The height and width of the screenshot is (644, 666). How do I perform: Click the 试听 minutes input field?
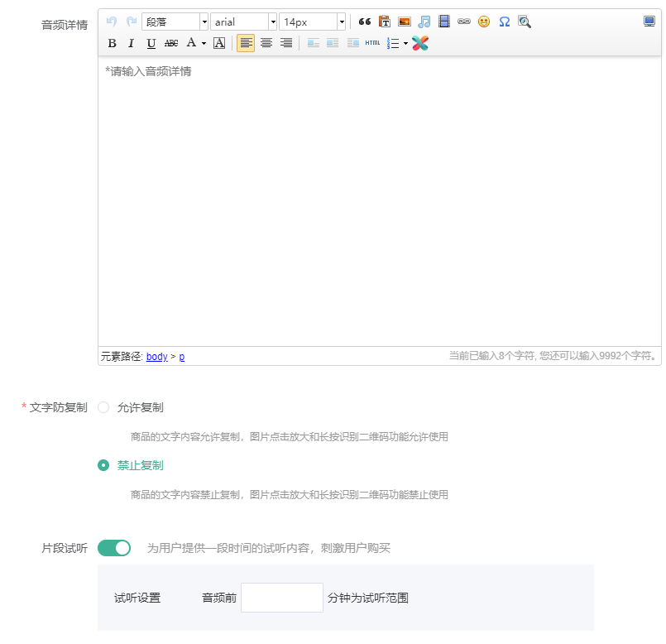click(282, 598)
